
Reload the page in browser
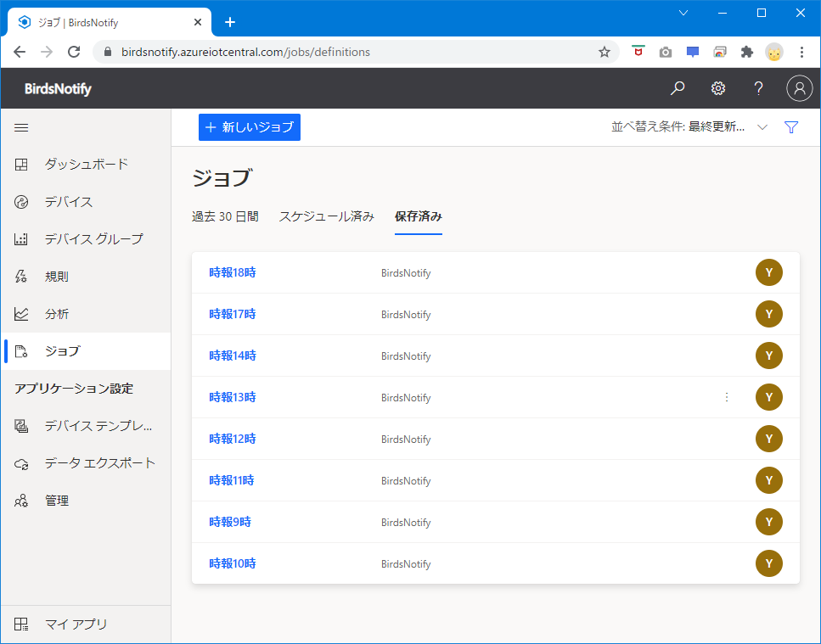[74, 52]
